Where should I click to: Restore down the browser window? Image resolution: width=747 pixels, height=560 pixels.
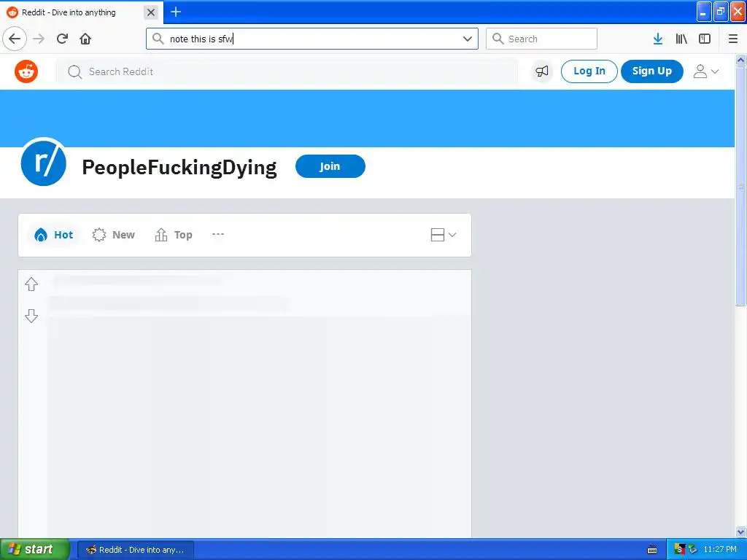[x=721, y=12]
